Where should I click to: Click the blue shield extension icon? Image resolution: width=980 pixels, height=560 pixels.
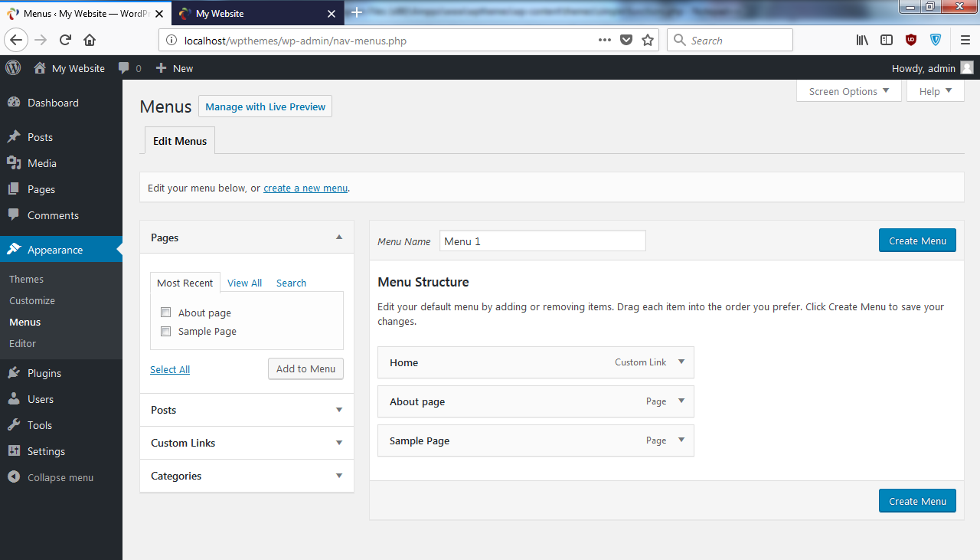(936, 41)
